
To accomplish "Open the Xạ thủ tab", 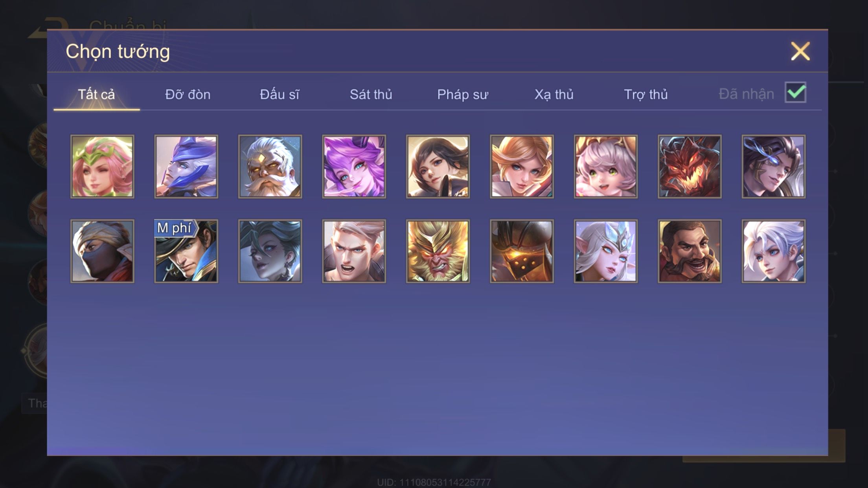I will pos(554,94).
